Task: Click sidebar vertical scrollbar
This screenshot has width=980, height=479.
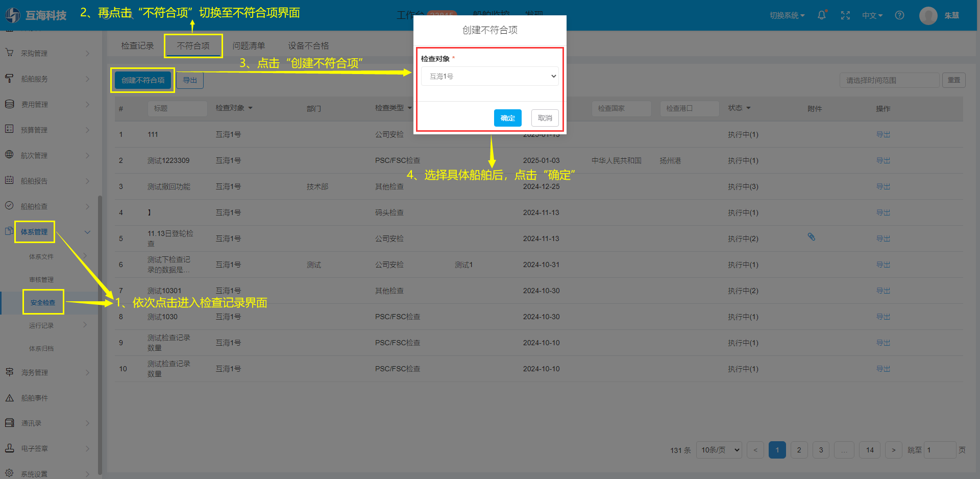Action: tap(100, 334)
